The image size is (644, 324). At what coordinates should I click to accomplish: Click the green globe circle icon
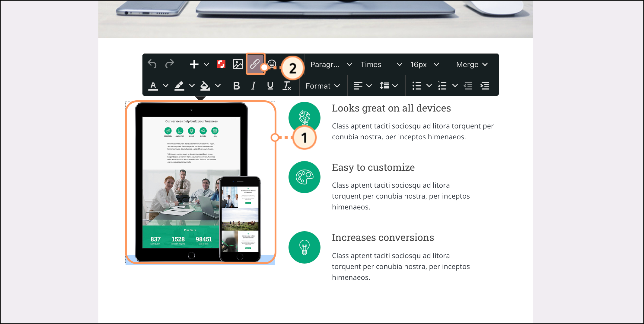coord(304,118)
